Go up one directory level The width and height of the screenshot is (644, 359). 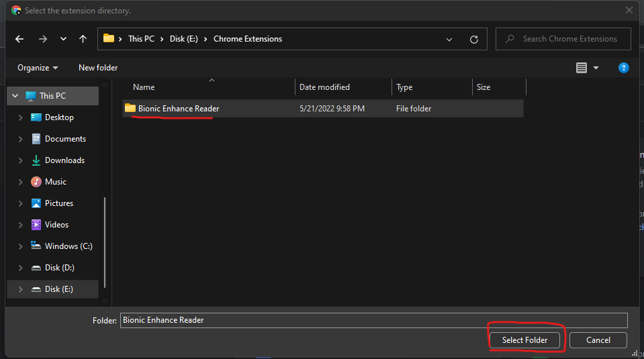(x=83, y=39)
